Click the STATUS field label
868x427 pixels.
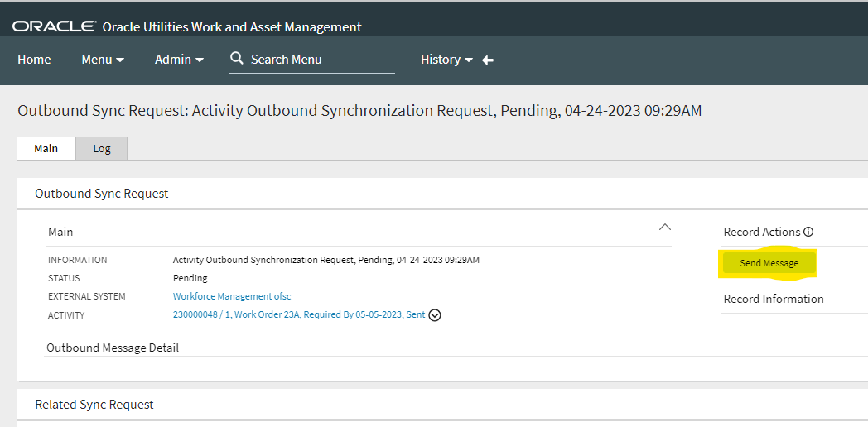pos(64,278)
